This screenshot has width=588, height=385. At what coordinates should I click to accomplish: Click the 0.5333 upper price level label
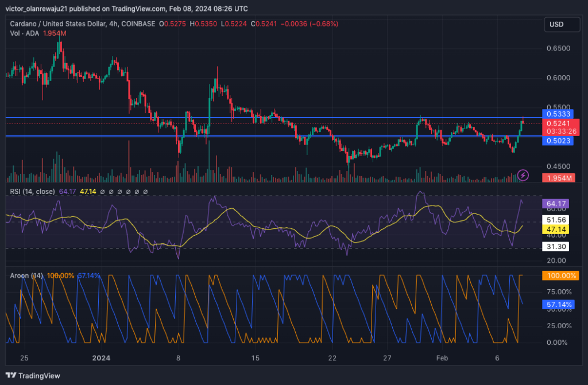558,115
